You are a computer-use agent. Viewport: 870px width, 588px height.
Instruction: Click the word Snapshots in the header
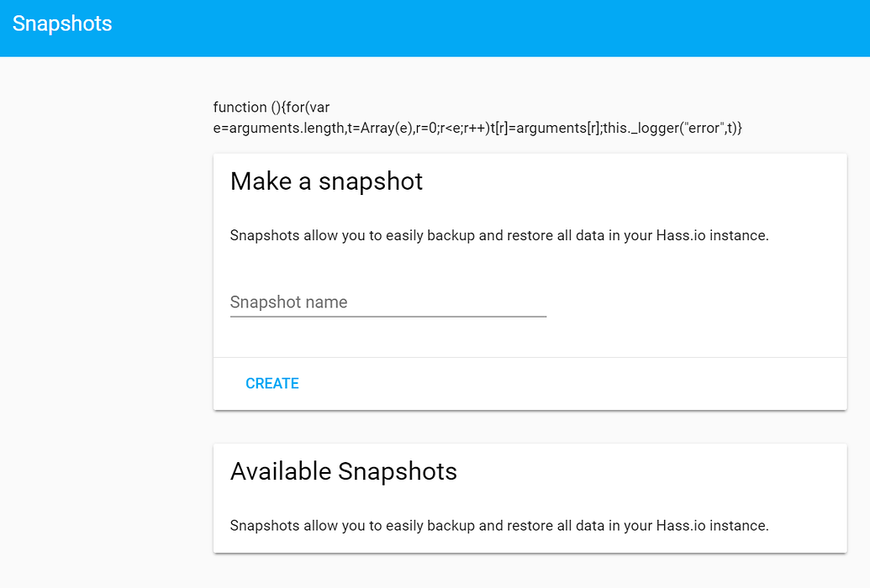pos(62,24)
